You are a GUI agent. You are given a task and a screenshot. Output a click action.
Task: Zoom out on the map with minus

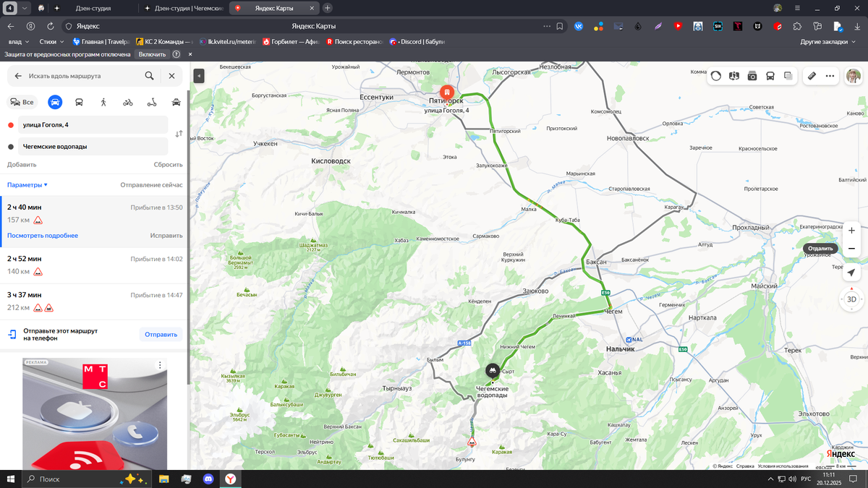[852, 249]
